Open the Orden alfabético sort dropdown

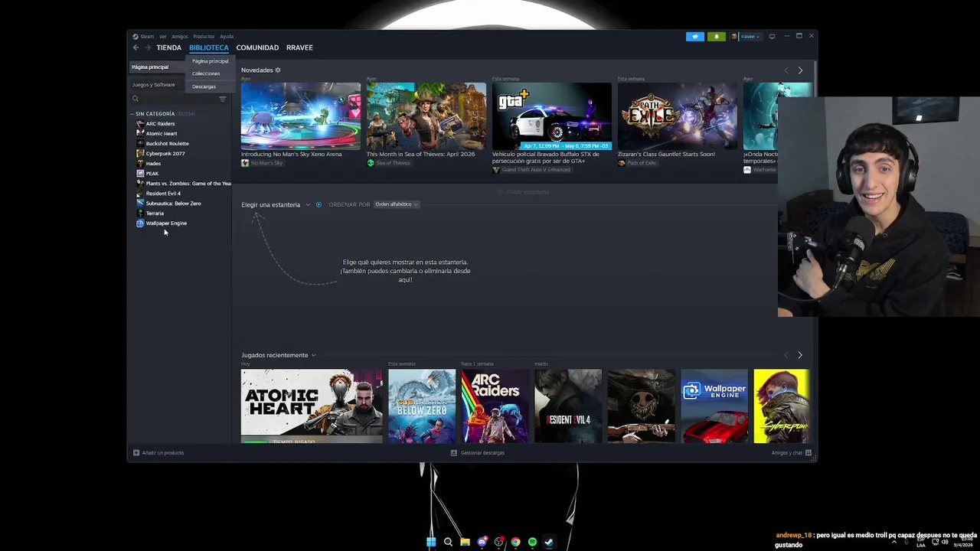[x=396, y=204]
